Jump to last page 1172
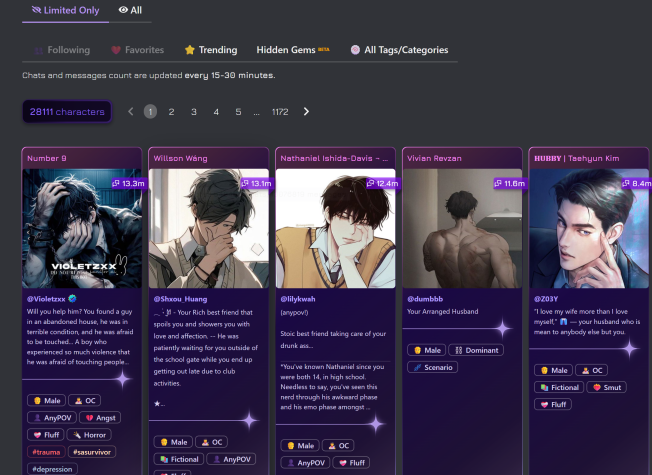Image resolution: width=652 pixels, height=475 pixels. 280,112
